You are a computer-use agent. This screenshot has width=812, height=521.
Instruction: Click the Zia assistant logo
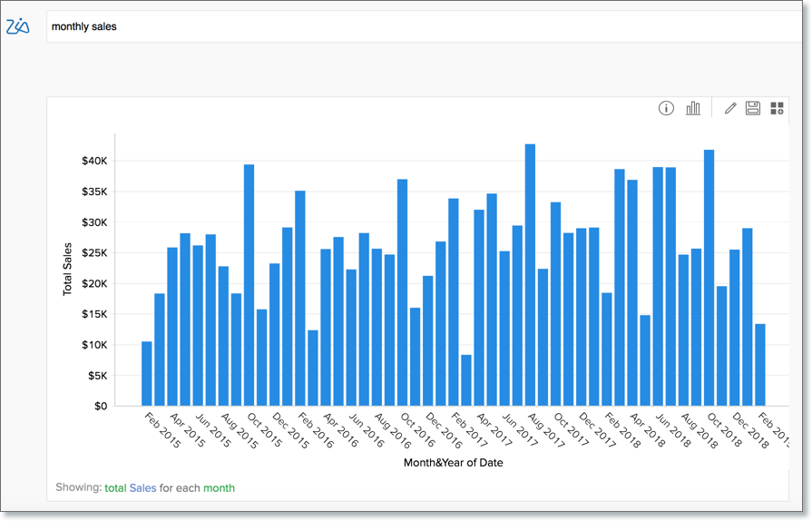(x=18, y=27)
